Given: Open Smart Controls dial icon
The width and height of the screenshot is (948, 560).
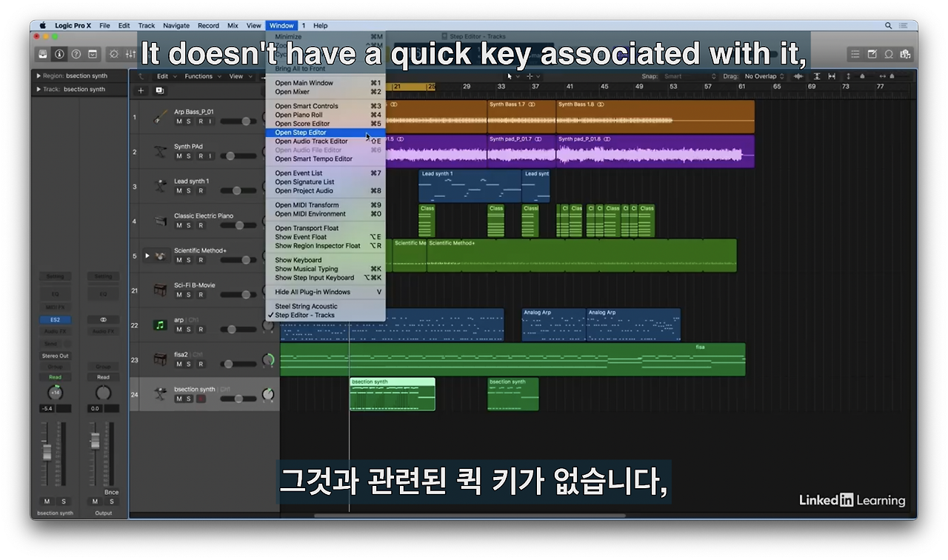Looking at the screenshot, I should pos(114,54).
